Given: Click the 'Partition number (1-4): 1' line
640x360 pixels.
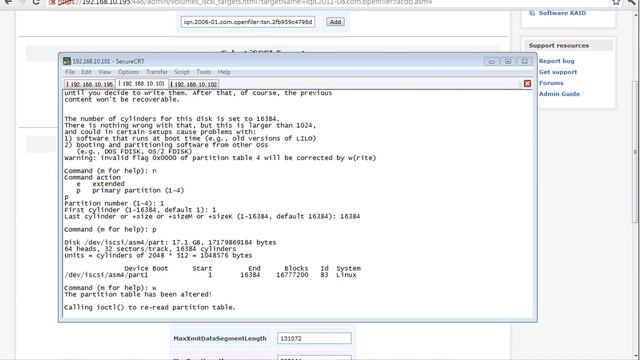Looking at the screenshot, I should point(114,203).
